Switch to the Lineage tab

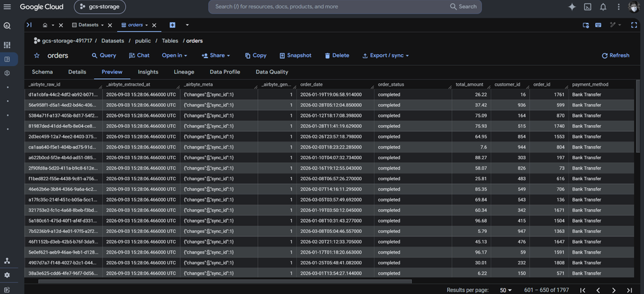pyautogui.click(x=184, y=72)
